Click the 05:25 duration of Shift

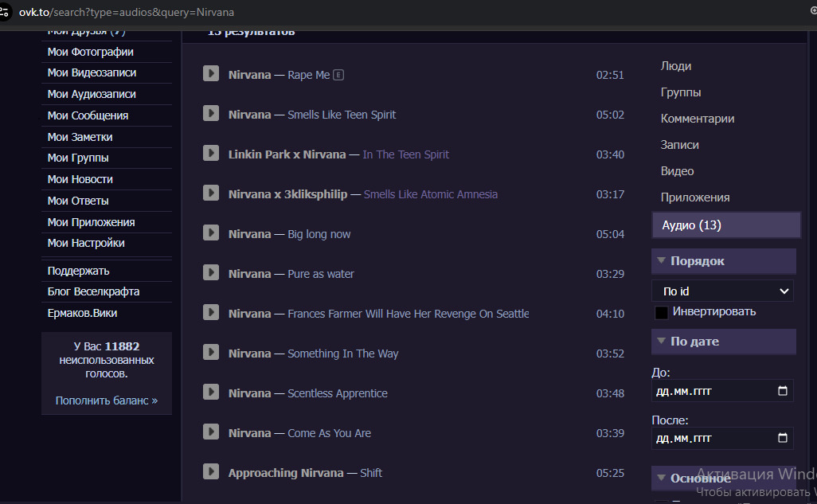click(610, 473)
